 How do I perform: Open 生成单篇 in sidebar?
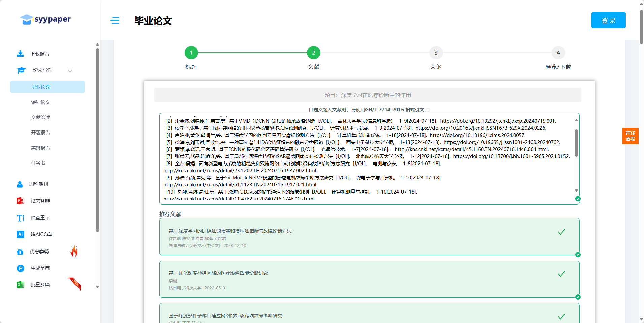point(40,268)
